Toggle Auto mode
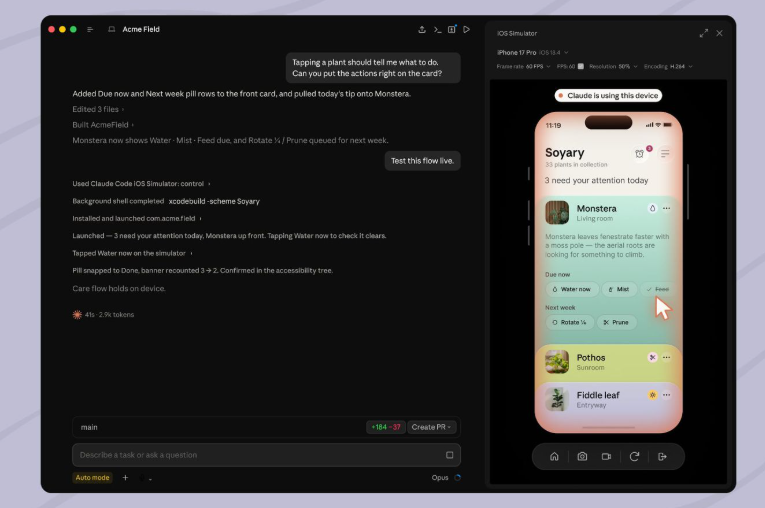This screenshot has width=765, height=508. (92, 477)
